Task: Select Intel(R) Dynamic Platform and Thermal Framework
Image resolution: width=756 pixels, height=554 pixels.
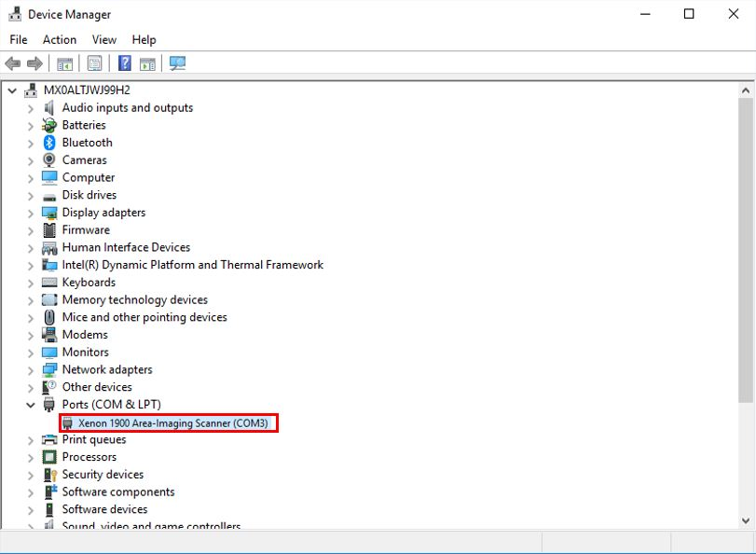Action: point(192,265)
